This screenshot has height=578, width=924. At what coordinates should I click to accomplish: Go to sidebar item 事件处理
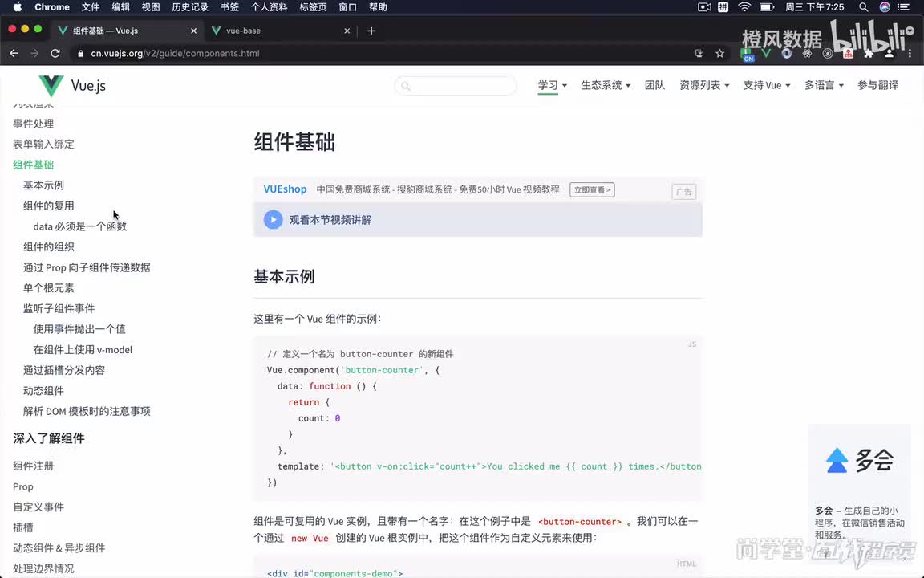click(33, 124)
